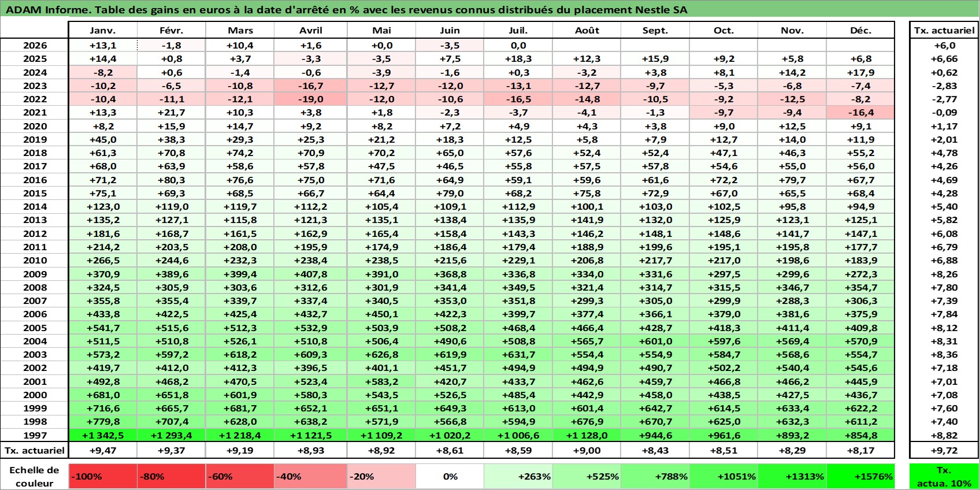Click the '+601,0' cell for September 2004
This screenshot has height=490, width=980.
[655, 341]
